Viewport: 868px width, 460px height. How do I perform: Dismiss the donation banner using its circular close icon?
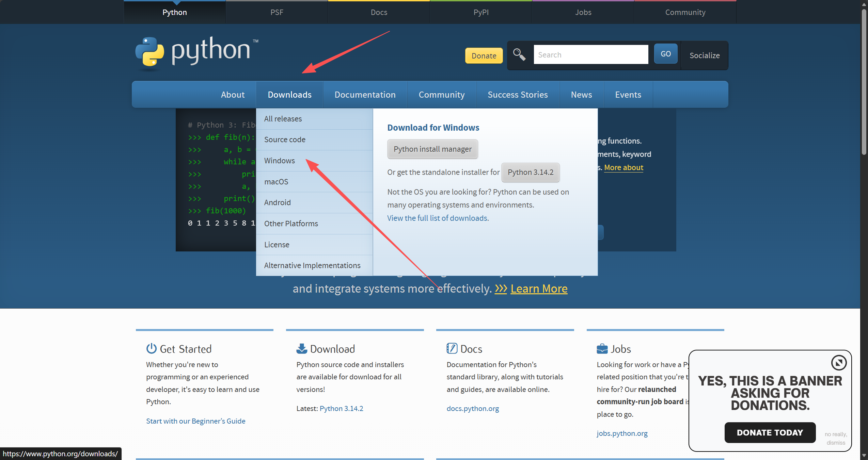click(839, 362)
